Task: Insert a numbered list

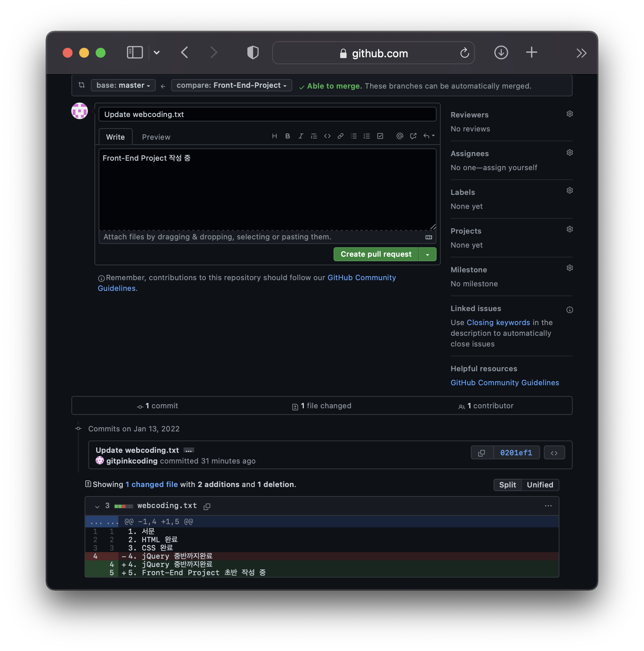Action: [x=367, y=136]
